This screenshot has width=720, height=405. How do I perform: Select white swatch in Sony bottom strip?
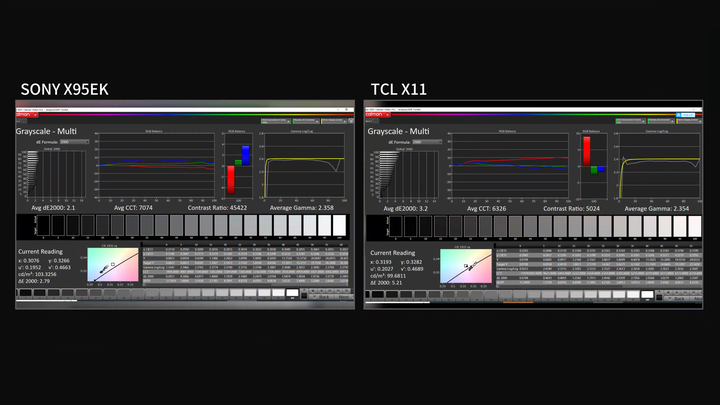[292, 293]
